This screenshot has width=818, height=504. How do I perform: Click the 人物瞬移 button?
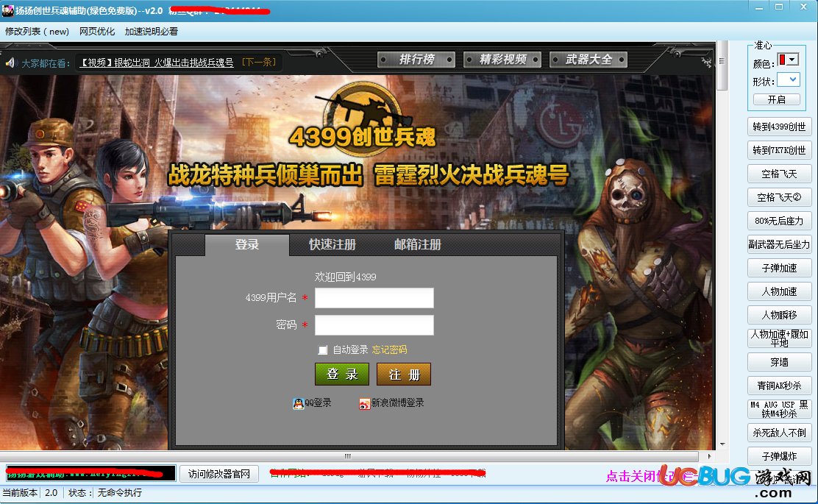(780, 315)
